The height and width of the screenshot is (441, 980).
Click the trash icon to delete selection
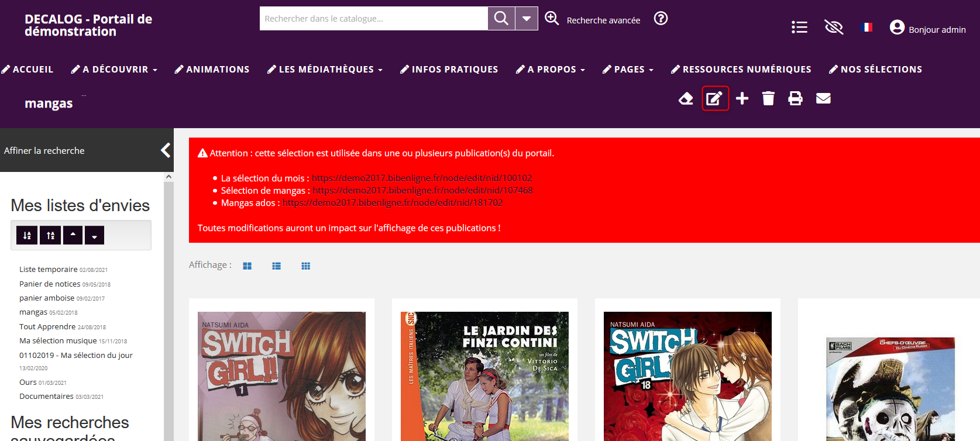click(768, 98)
